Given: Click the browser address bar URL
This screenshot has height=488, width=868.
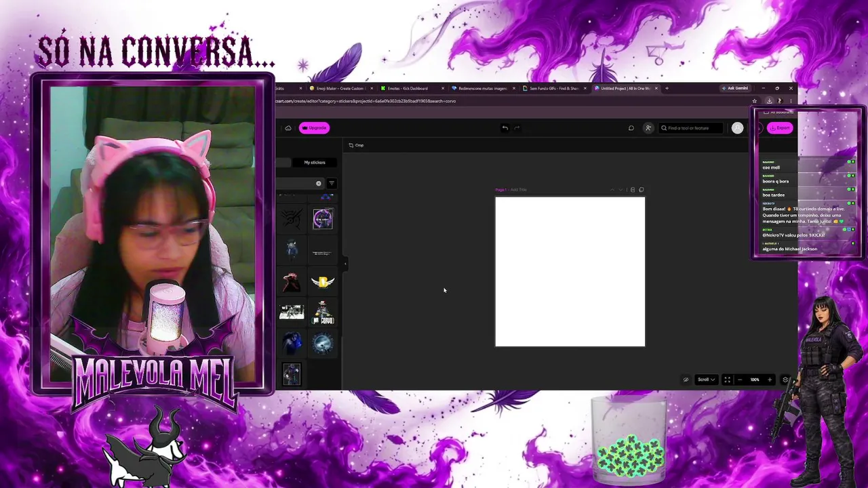Looking at the screenshot, I should pos(366,101).
